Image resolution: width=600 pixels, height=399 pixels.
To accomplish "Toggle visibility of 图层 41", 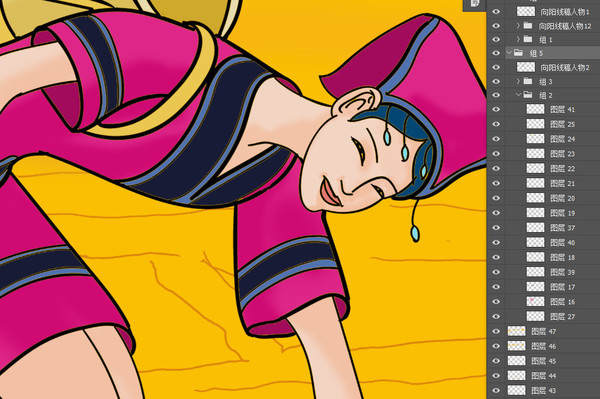I will point(496,109).
